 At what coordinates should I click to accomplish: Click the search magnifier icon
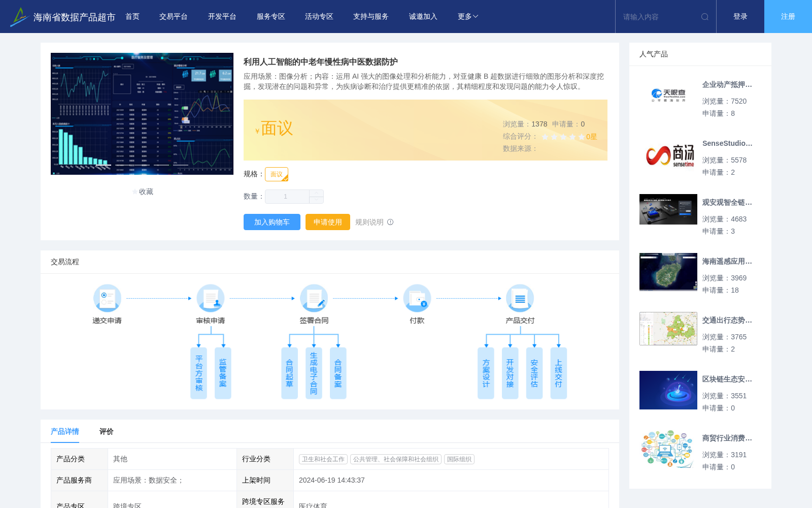click(x=705, y=17)
